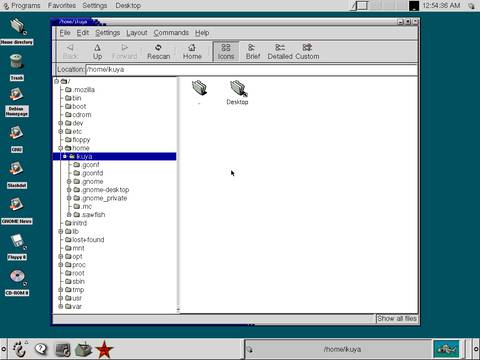Click the red star panel launcher
This screenshot has width=480, height=360.
pyautogui.click(x=104, y=349)
